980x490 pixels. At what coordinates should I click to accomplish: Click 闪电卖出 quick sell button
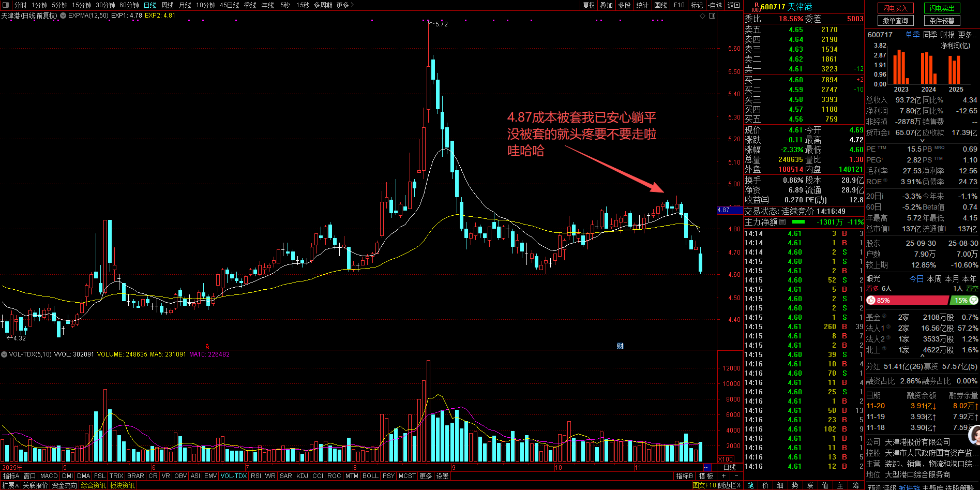(x=942, y=8)
